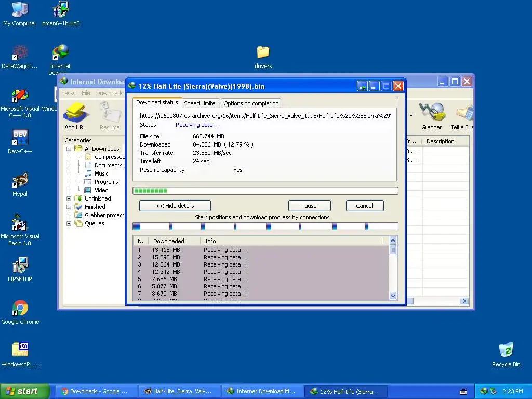Open dropdown arrow left of Grabber icon
This screenshot has height=399, width=532.
pyautogui.click(x=411, y=116)
